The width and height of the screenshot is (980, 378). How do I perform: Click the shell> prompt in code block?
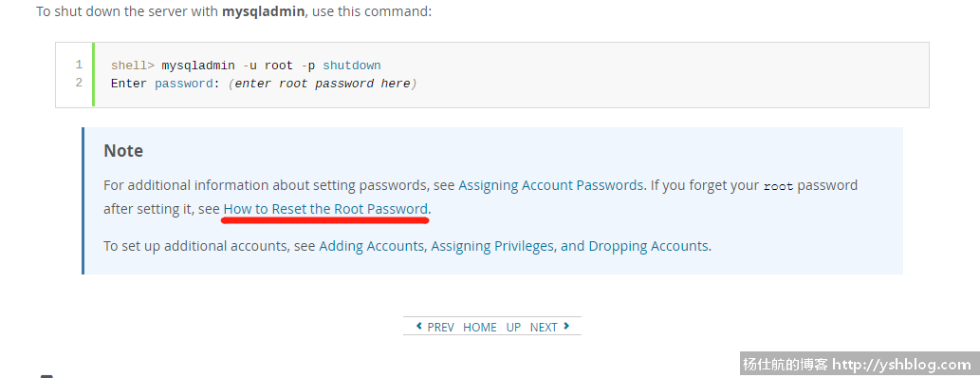point(133,66)
